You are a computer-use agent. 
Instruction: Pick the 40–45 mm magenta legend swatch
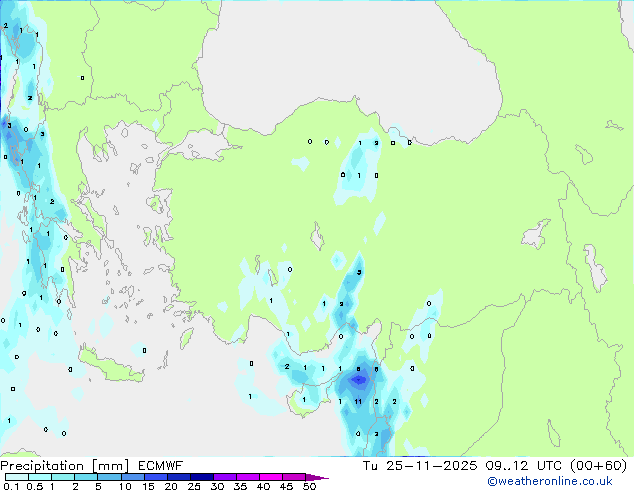pos(271,477)
